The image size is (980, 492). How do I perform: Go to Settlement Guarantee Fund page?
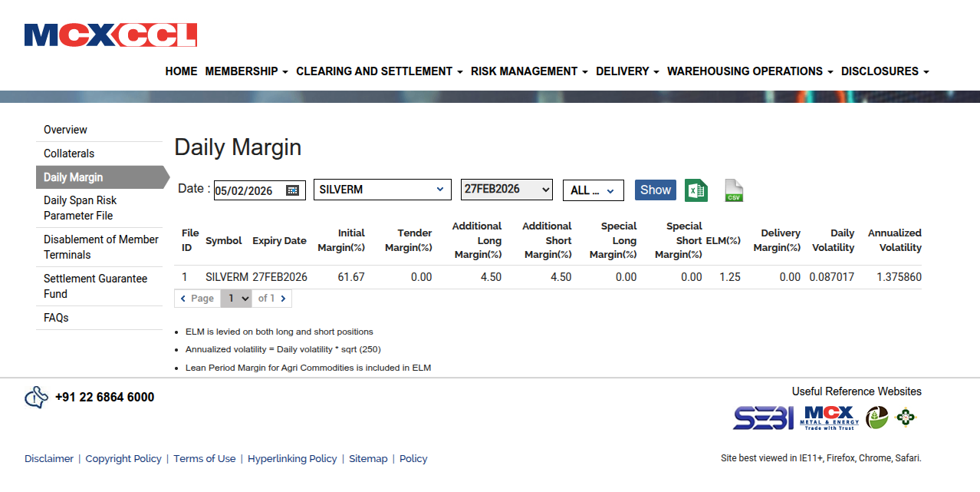95,286
